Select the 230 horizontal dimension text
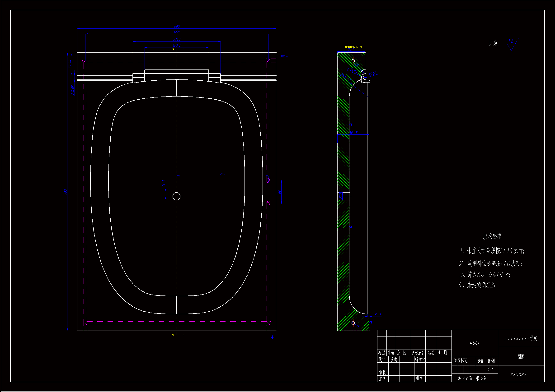Screen dimensions: 555x392 point(222,174)
